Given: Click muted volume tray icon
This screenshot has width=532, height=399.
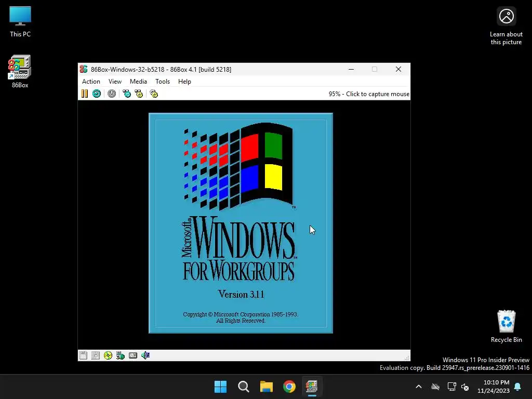Looking at the screenshot, I should coord(465,387).
